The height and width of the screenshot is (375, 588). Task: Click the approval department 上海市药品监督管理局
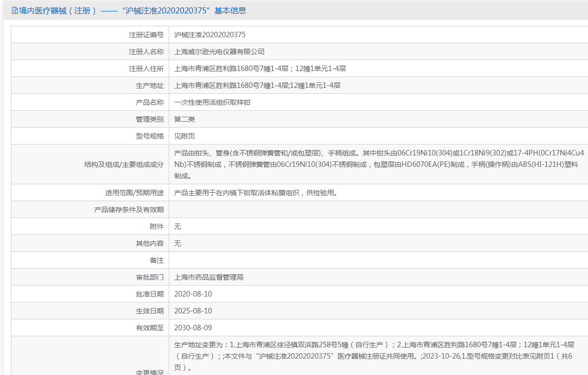click(x=208, y=277)
